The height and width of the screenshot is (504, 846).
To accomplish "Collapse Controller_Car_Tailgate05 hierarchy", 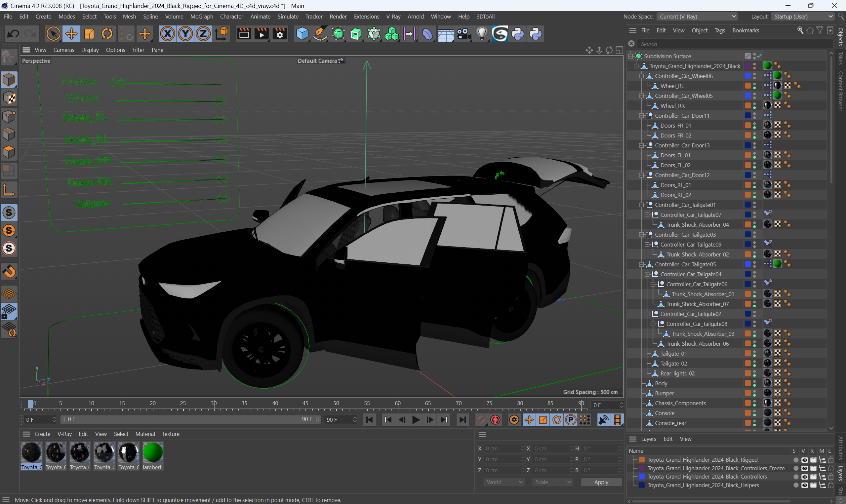I will tap(642, 265).
